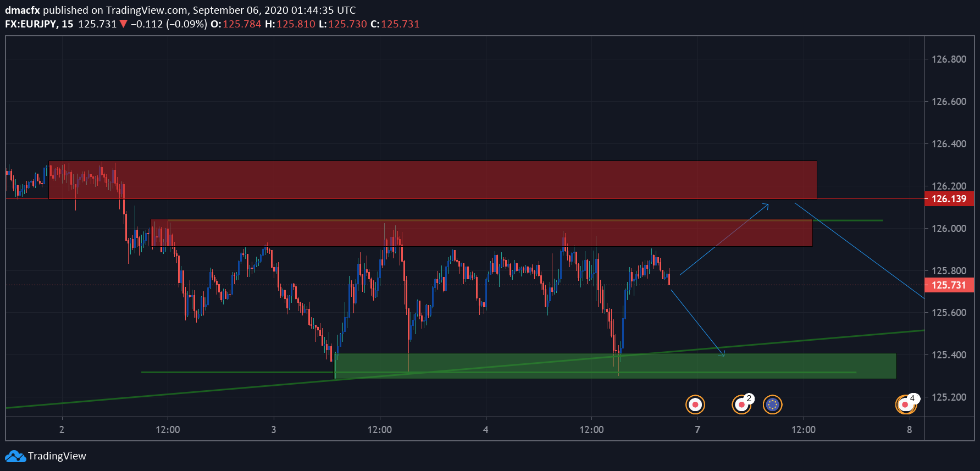
Task: Open the event marker with badge 4
Action: 906,404
